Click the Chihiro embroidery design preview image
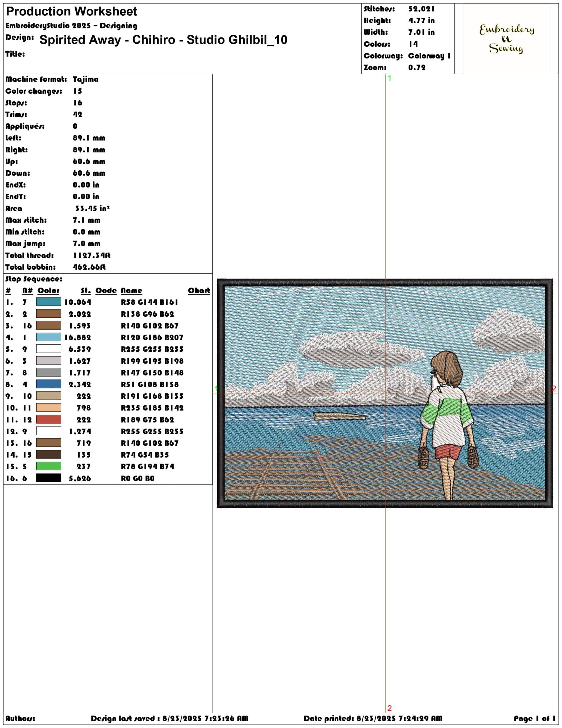 (385, 393)
